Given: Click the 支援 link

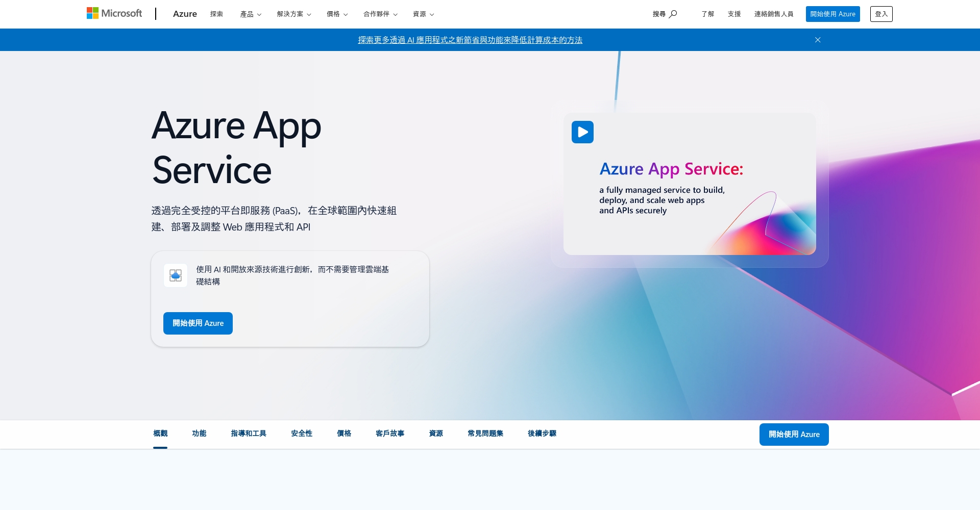Looking at the screenshot, I should tap(734, 14).
